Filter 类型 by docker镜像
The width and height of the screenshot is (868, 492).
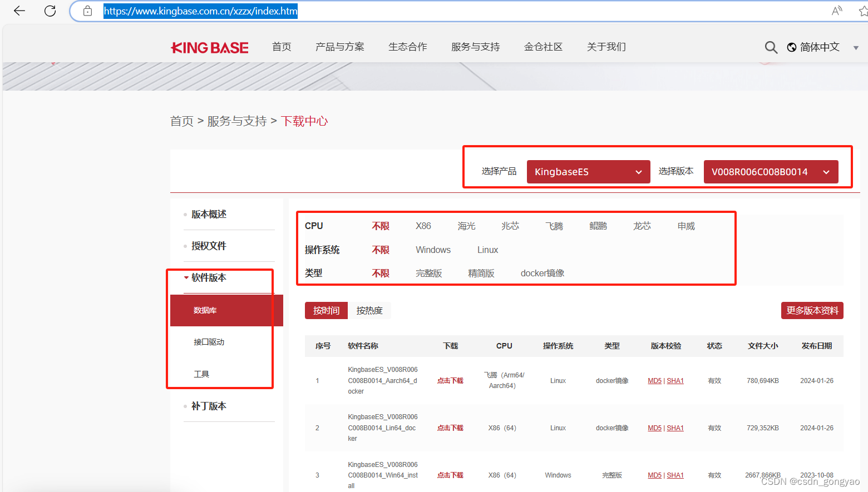click(542, 273)
